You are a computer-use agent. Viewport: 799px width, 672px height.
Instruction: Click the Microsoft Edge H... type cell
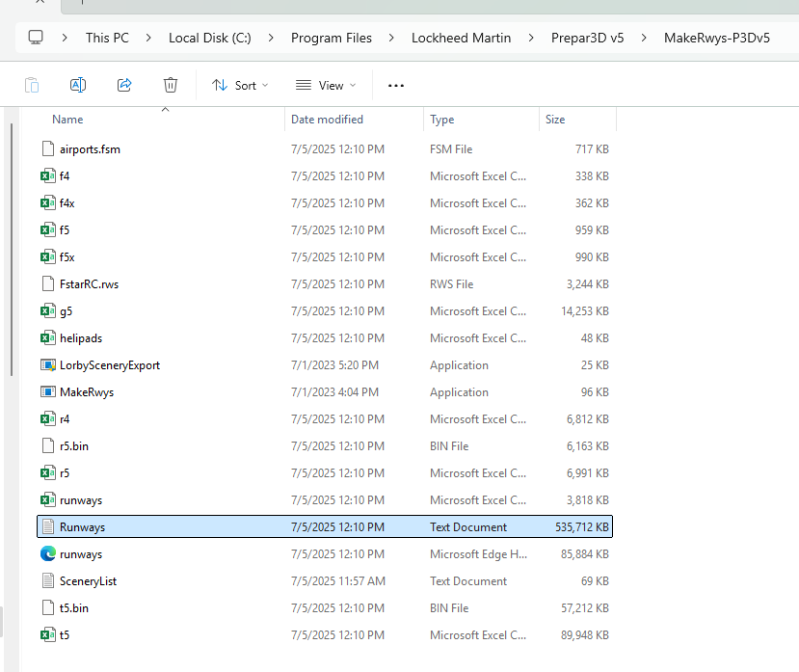pos(478,553)
